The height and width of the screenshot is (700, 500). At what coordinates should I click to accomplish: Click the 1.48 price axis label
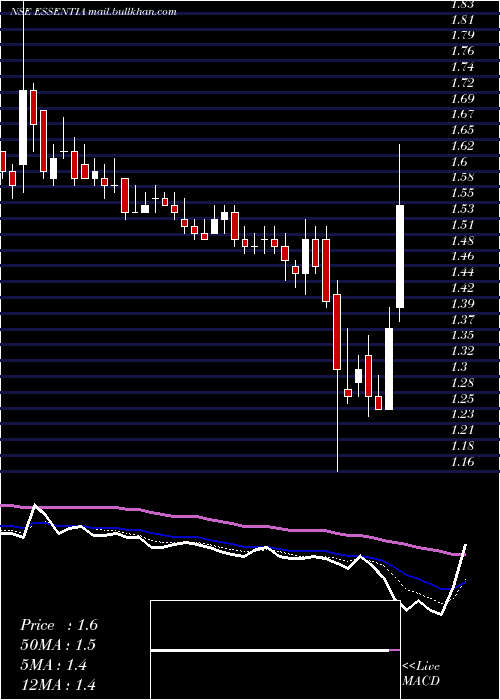pos(462,241)
